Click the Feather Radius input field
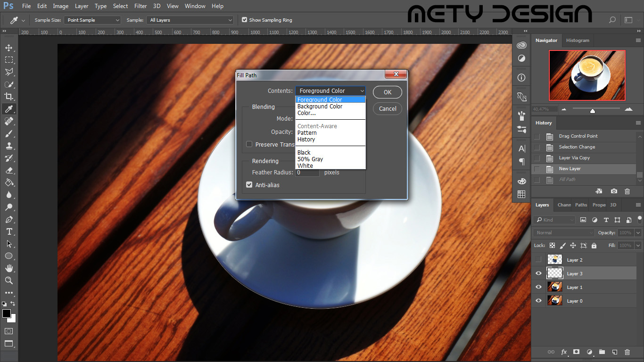644x362 pixels. pyautogui.click(x=307, y=173)
